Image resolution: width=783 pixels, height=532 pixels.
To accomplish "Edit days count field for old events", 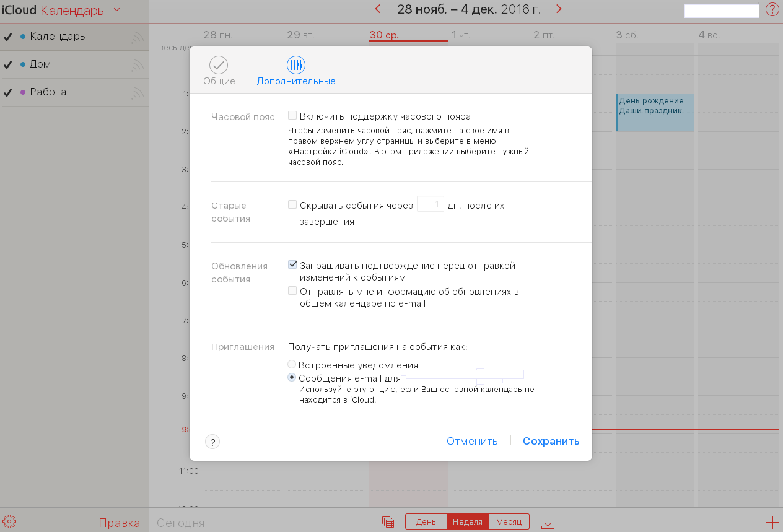I will pos(431,204).
